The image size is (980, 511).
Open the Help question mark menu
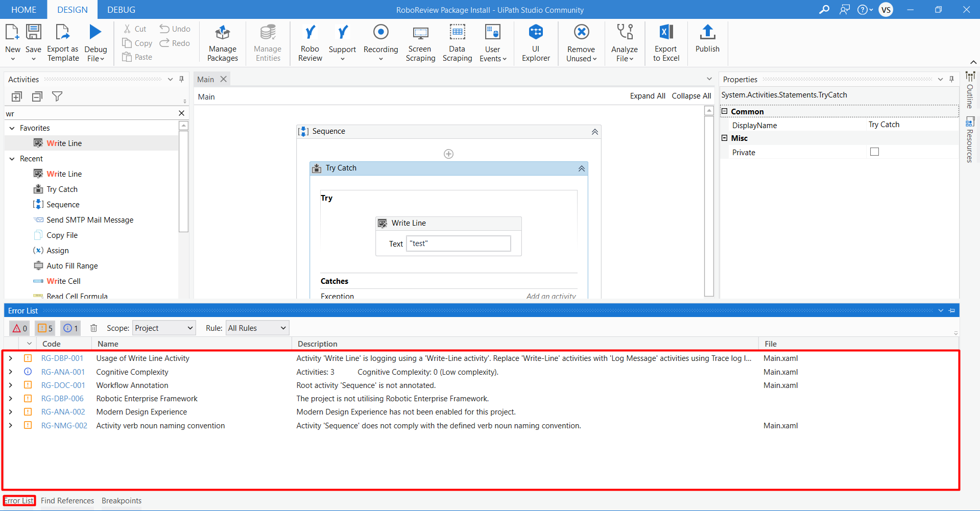tap(864, 10)
